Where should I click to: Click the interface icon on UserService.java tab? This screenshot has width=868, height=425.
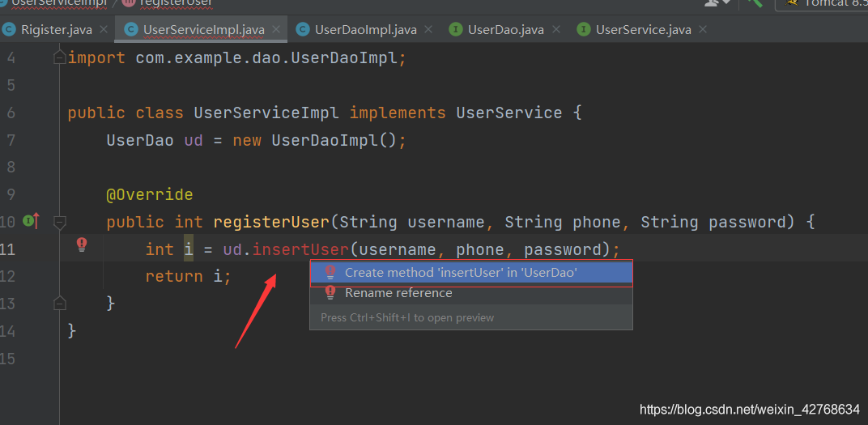coord(584,30)
